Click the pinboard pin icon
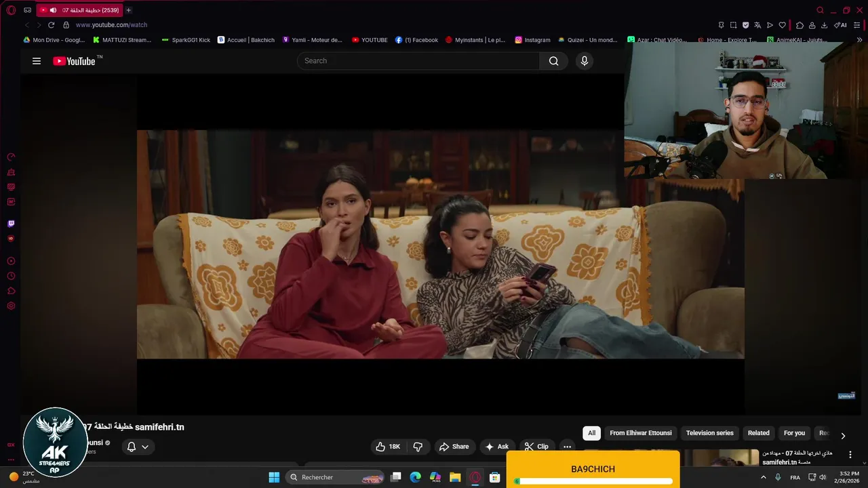The width and height of the screenshot is (868, 488). click(722, 25)
